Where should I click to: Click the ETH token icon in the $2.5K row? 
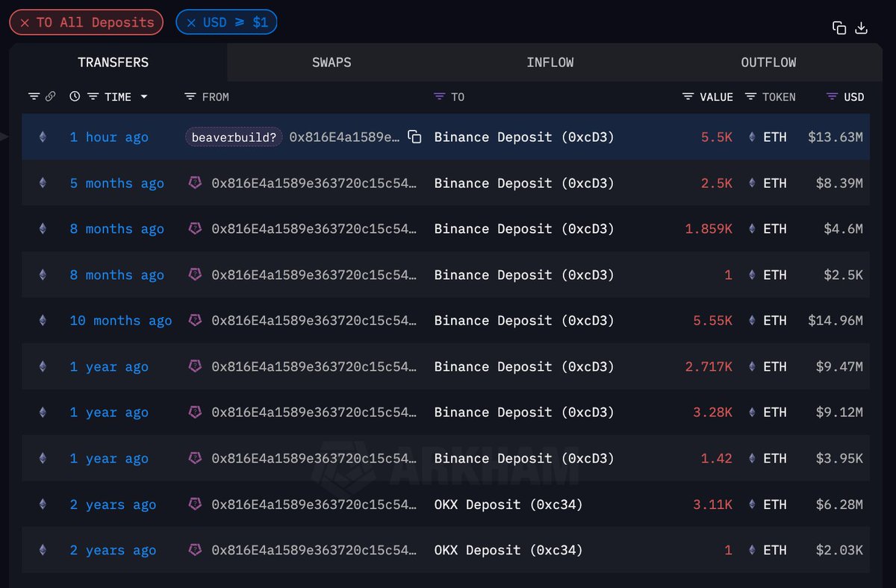coord(752,275)
